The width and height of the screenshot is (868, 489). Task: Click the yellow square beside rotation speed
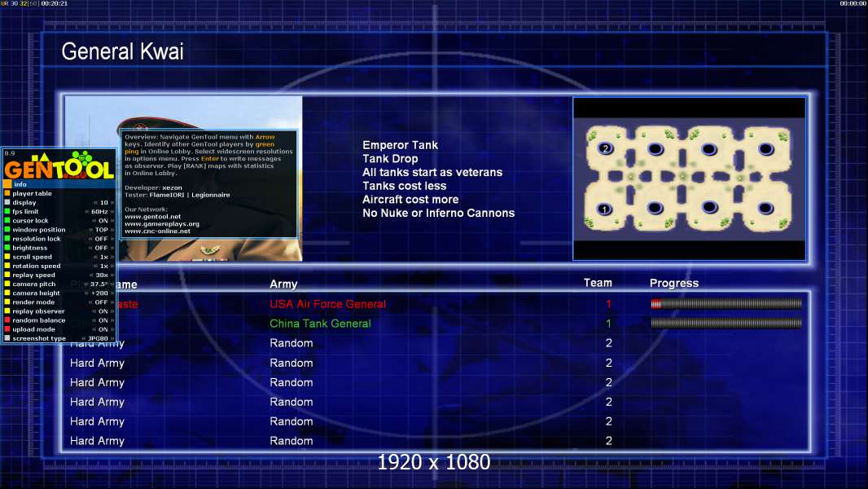click(x=7, y=266)
